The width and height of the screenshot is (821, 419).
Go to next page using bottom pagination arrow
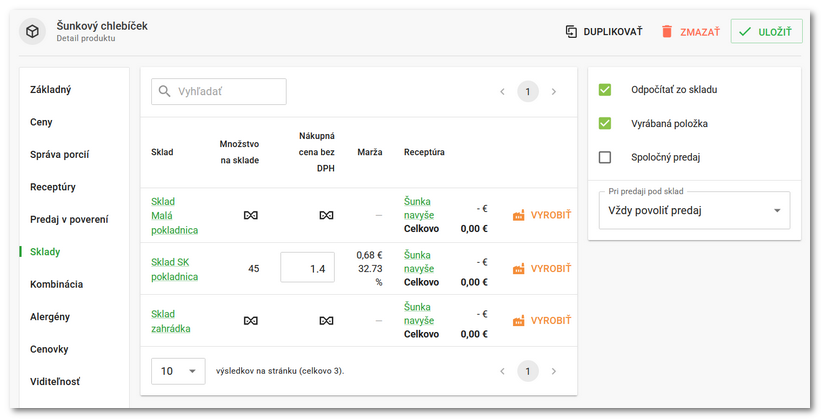(553, 371)
